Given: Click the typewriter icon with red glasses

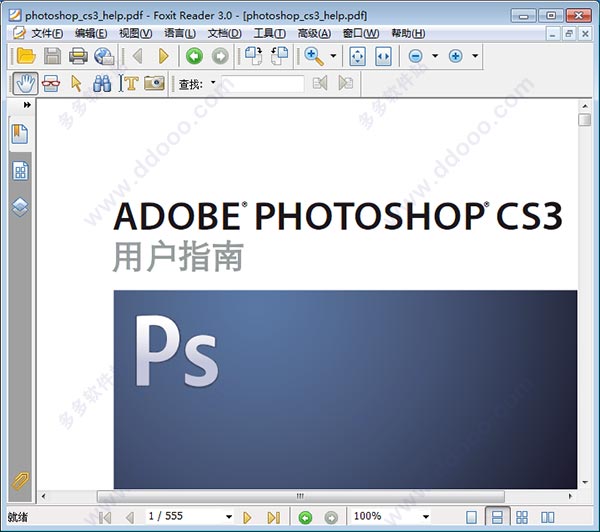Looking at the screenshot, I should (51, 83).
